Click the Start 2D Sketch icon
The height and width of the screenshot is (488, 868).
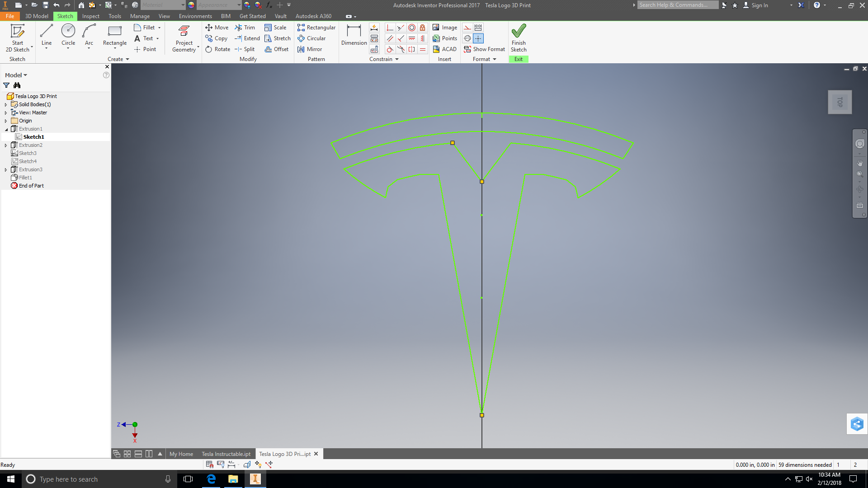(18, 38)
